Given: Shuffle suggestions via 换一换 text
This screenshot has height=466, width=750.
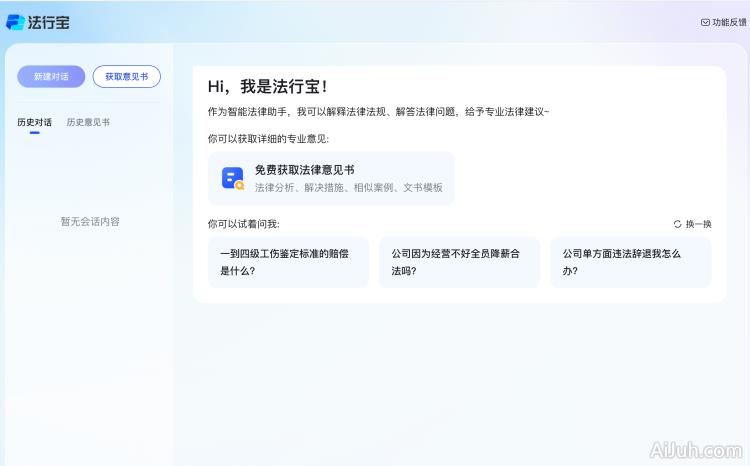Looking at the screenshot, I should pos(698,224).
